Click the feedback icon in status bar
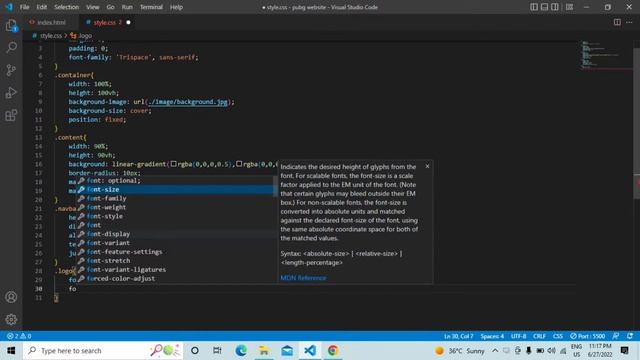Screen dimensions: 640x360 (616, 336)
